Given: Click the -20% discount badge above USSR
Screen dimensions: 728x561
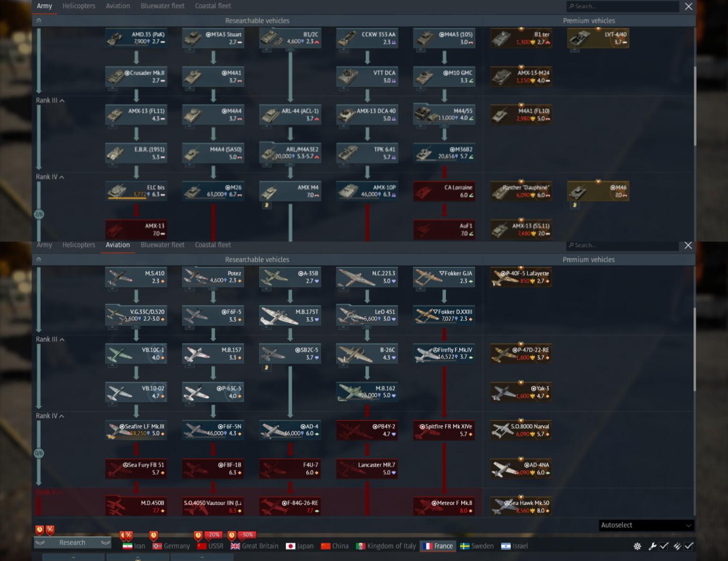Looking at the screenshot, I should [213, 535].
